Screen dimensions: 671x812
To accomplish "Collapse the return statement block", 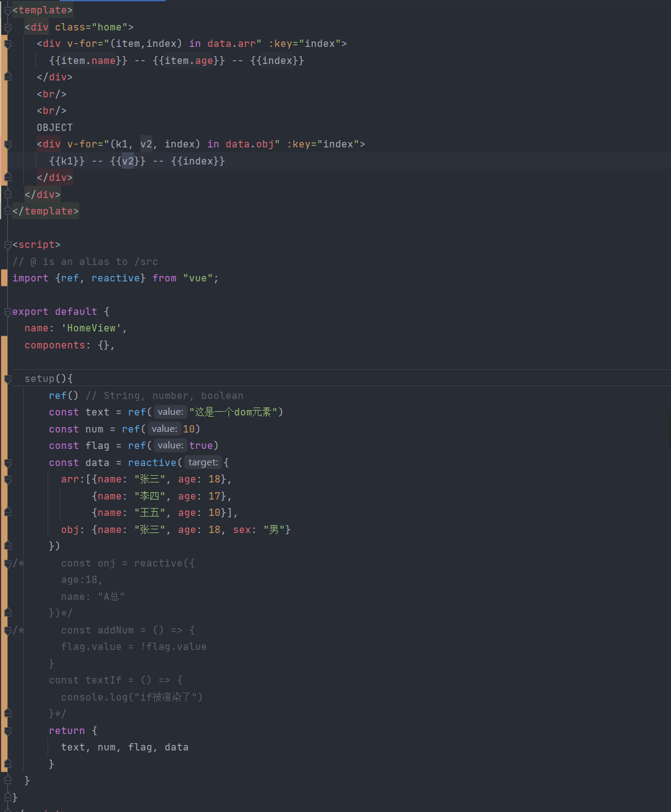I will [8, 731].
